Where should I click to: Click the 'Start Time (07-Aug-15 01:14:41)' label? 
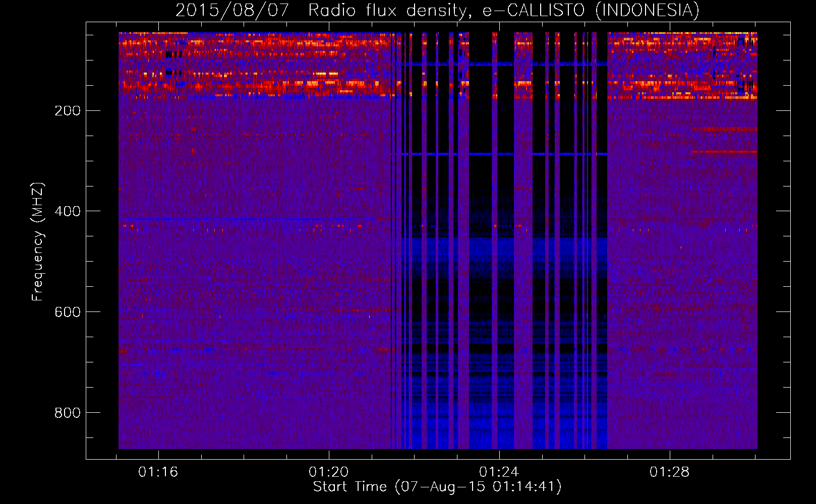[437, 487]
